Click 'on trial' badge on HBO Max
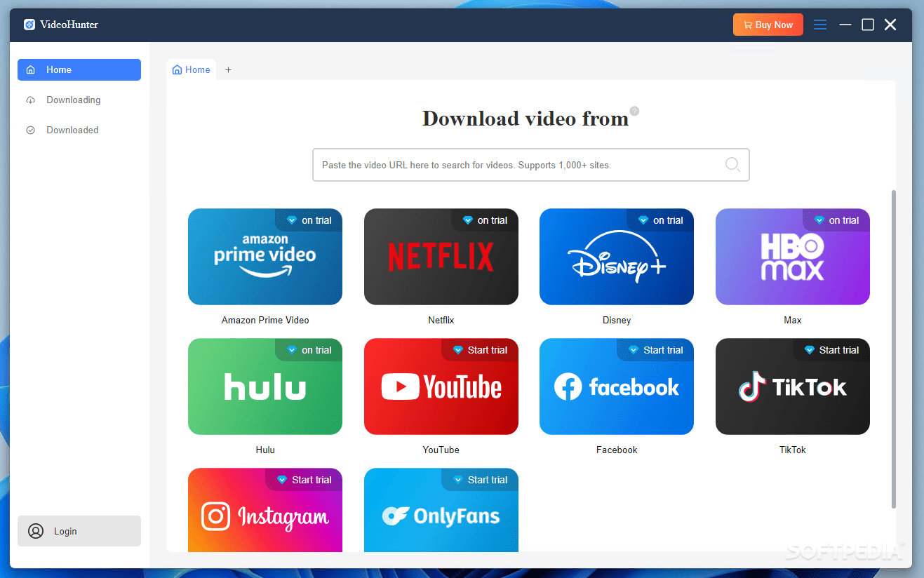 coord(836,220)
